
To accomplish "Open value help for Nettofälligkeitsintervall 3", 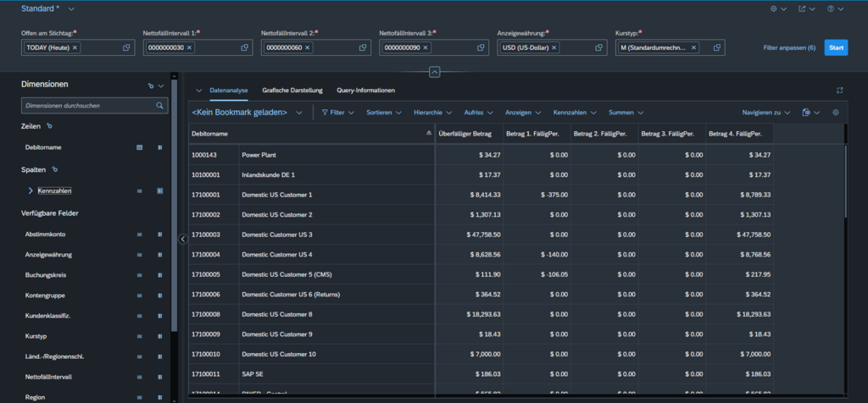I will tap(481, 47).
